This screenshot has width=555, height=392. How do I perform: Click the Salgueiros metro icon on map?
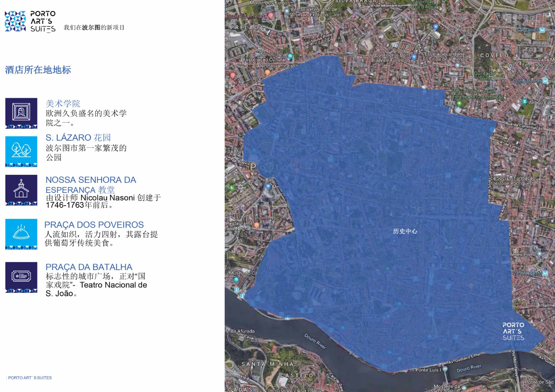click(543, 30)
